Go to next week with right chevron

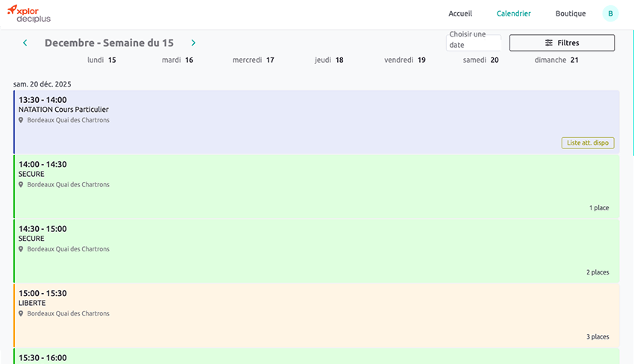[193, 43]
